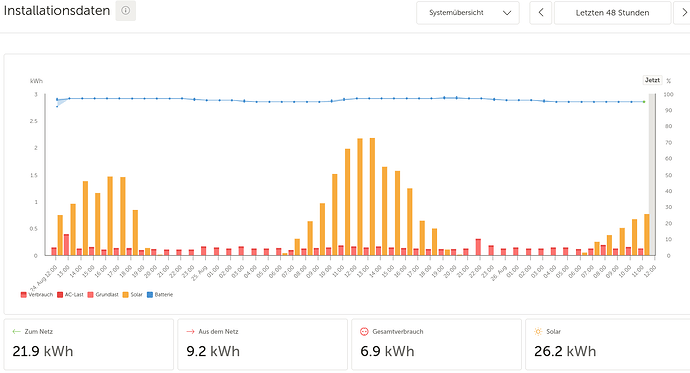Click the Gesamtverbrauch label
This screenshot has height=373, width=690.
[x=398, y=332]
